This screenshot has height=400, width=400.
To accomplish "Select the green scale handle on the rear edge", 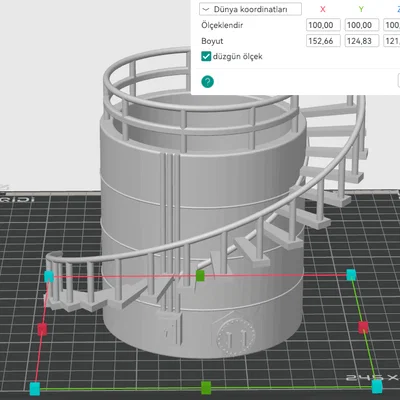I will pos(200,275).
